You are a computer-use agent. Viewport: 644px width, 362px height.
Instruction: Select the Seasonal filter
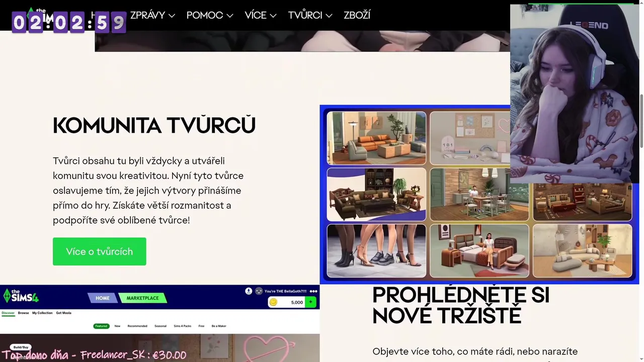[x=160, y=326]
